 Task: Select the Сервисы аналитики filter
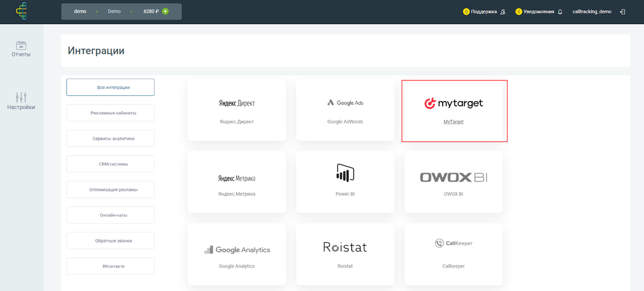click(111, 138)
